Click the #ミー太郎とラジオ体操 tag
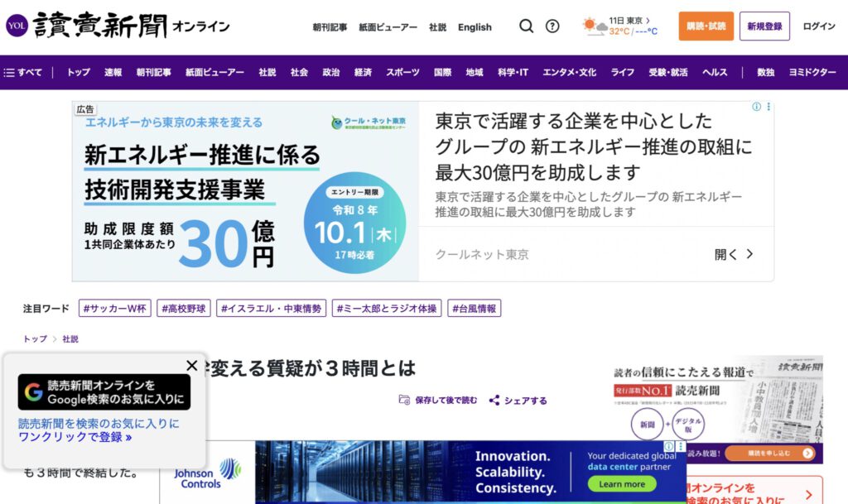The width and height of the screenshot is (848, 504). (387, 309)
